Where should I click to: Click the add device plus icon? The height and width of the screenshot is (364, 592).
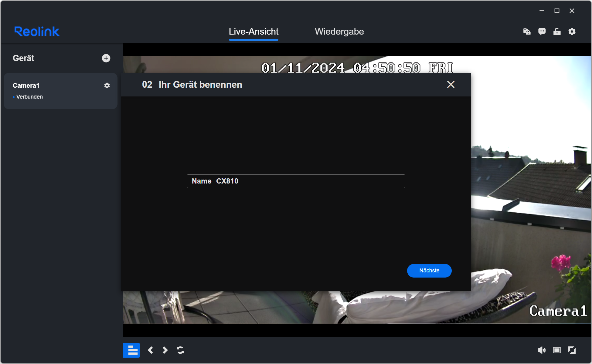pos(106,58)
